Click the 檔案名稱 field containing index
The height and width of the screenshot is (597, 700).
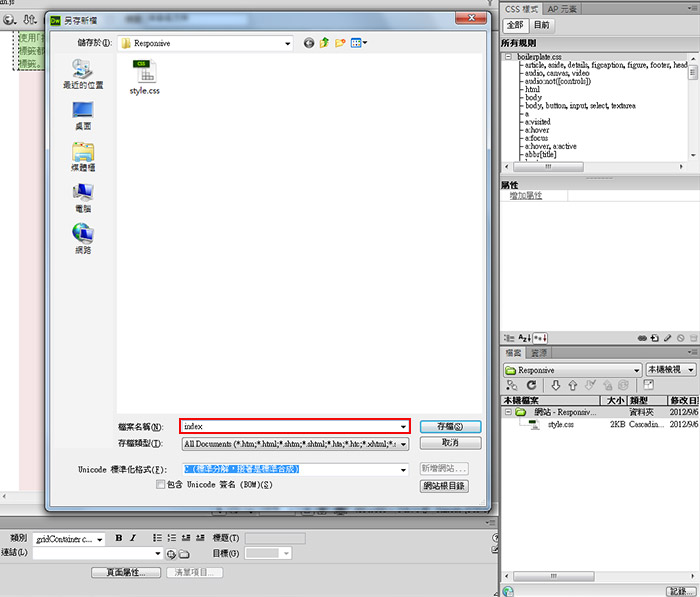click(x=295, y=426)
